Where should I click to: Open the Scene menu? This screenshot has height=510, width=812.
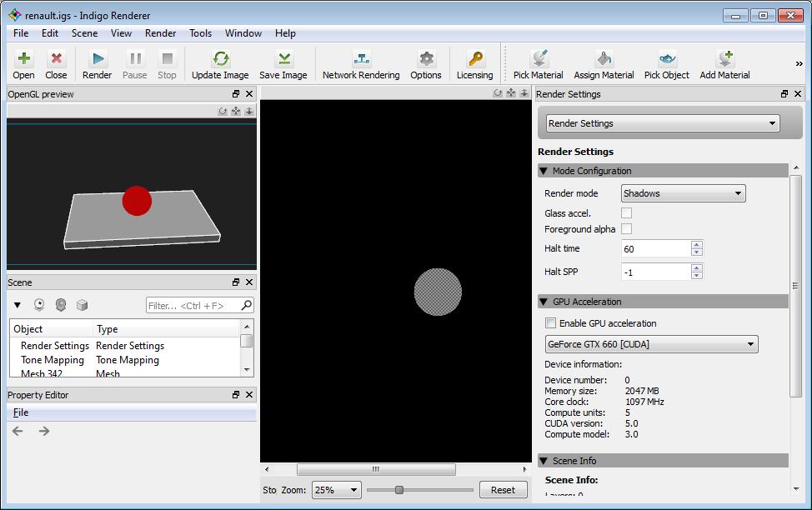coord(84,33)
